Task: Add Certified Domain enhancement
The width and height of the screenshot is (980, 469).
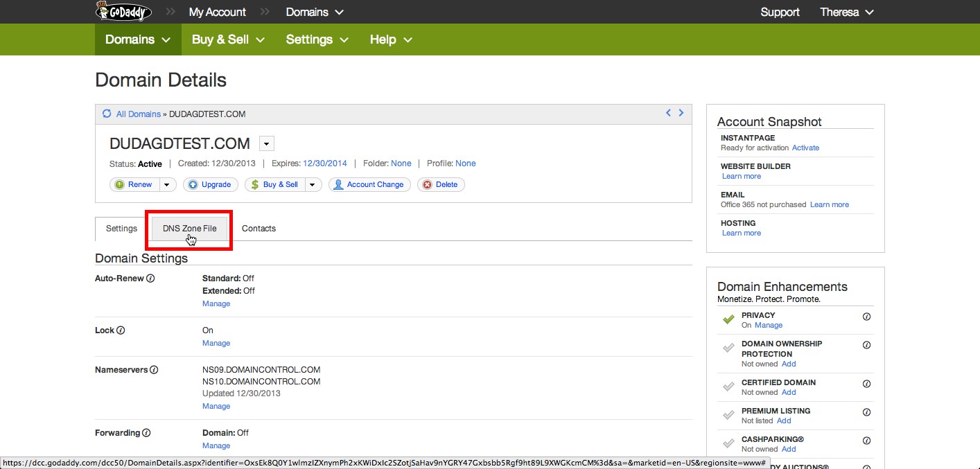Action: point(789,392)
